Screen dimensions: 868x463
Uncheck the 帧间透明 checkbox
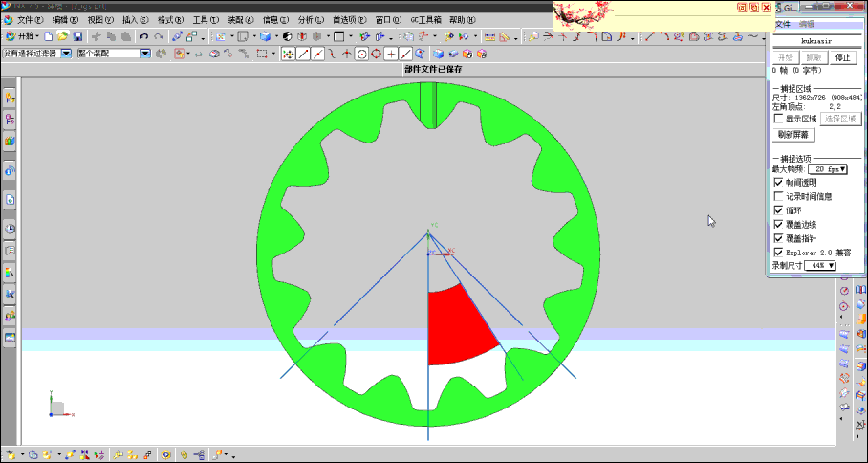[x=779, y=182]
